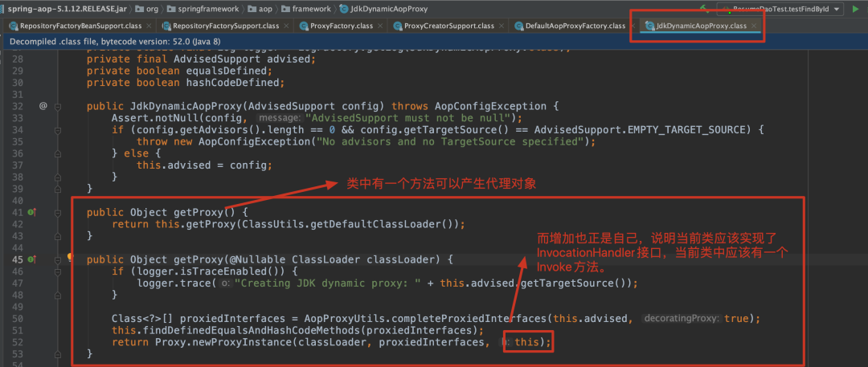Click 'this.advised = config' assignment
Viewport: 868px width, 367px height.
click(x=204, y=165)
